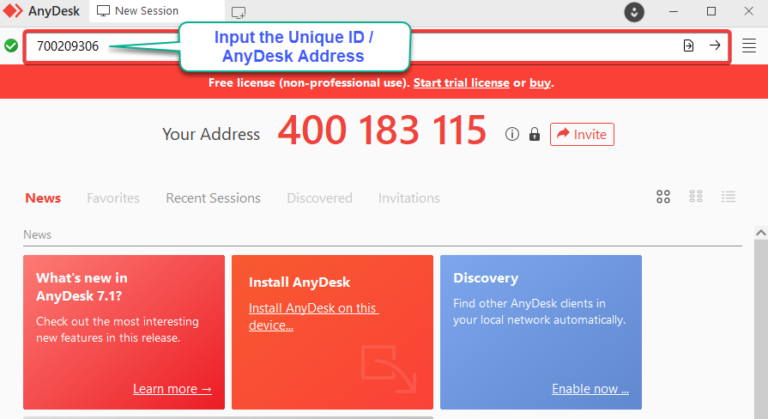Open the Recent Sessions tab
Screen dimensions: 768x419
(x=213, y=198)
